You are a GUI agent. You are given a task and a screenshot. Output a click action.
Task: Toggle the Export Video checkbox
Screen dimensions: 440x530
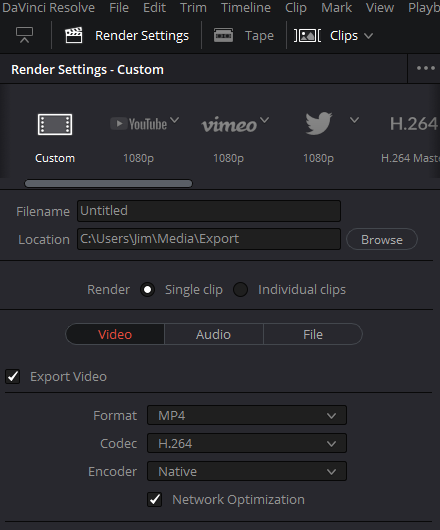[x=13, y=377]
